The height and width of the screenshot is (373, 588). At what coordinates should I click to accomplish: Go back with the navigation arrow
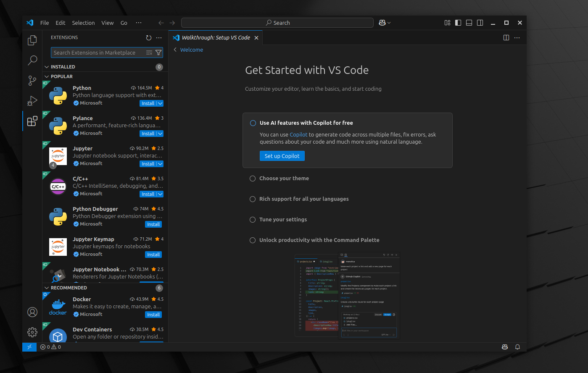161,23
